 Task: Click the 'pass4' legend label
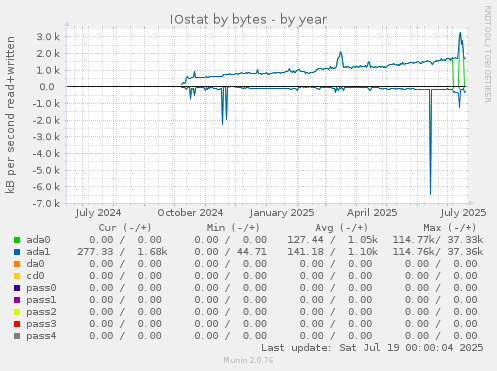41,336
